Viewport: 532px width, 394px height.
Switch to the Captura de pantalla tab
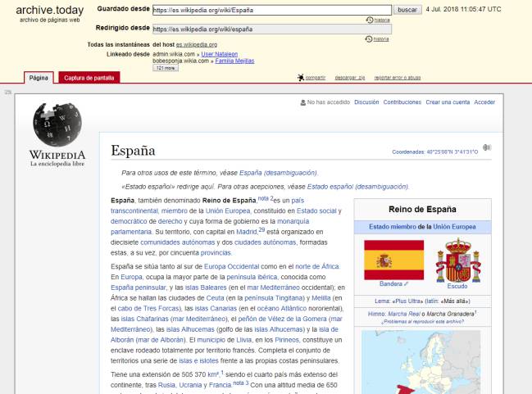pyautogui.click(x=89, y=78)
